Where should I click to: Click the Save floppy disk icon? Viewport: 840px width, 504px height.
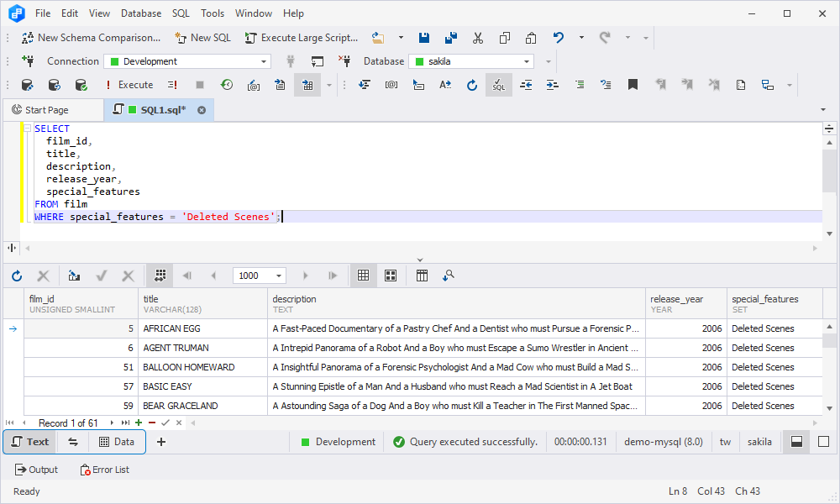click(x=423, y=38)
